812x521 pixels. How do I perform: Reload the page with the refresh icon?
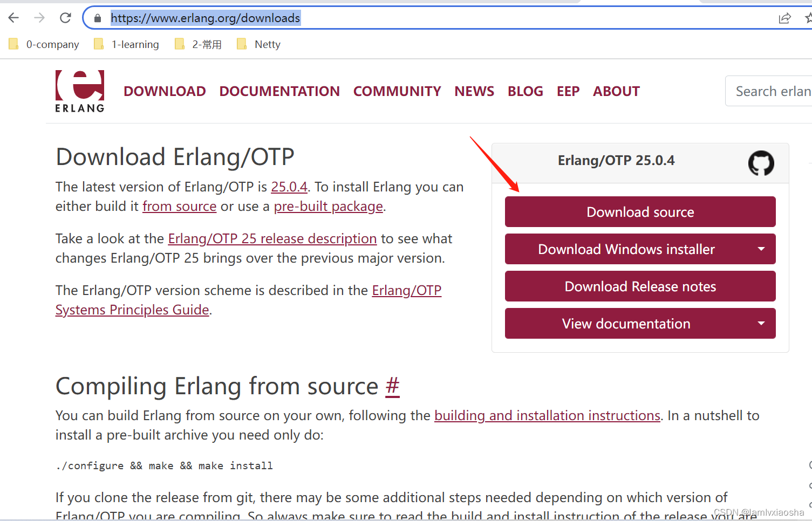[x=65, y=18]
